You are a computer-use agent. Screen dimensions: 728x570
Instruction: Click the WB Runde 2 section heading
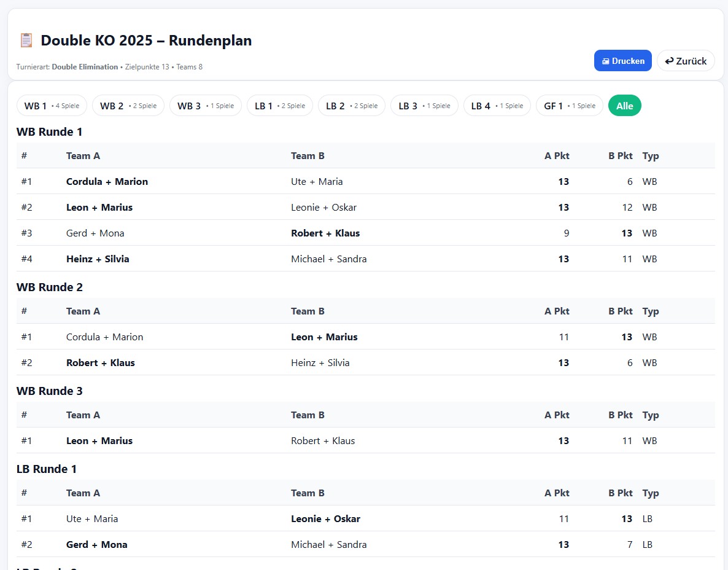[50, 287]
